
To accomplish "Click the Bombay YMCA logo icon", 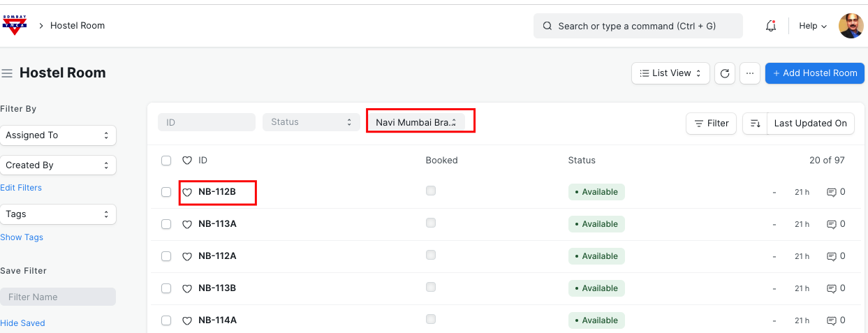I will tap(15, 25).
